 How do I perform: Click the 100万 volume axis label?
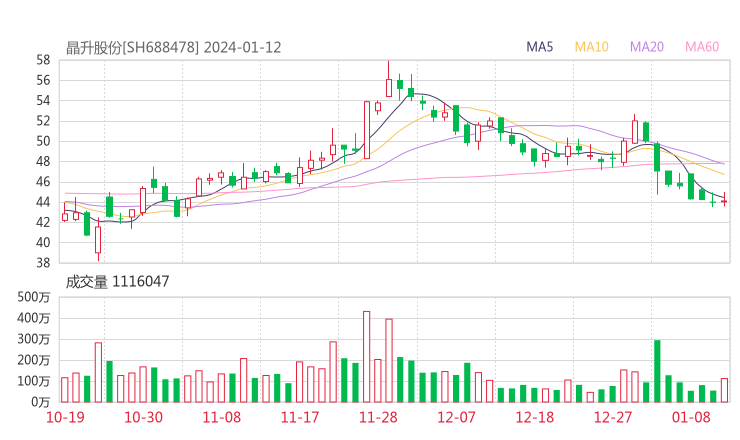tap(34, 381)
